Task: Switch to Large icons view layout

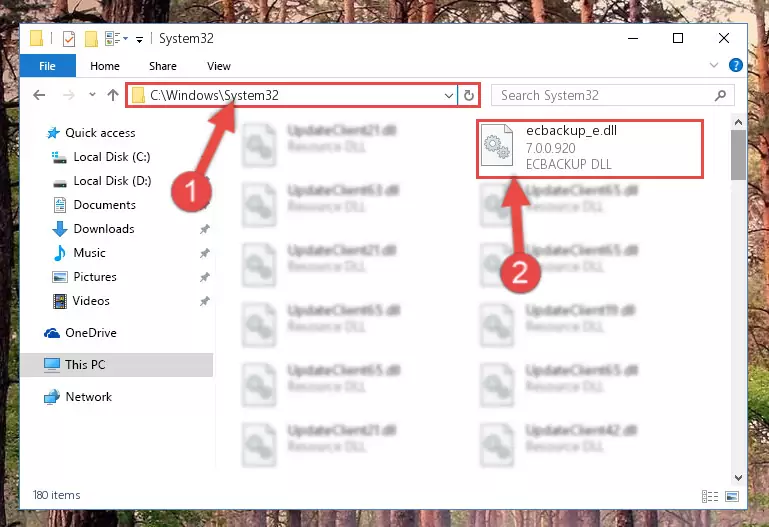Action: (x=732, y=497)
